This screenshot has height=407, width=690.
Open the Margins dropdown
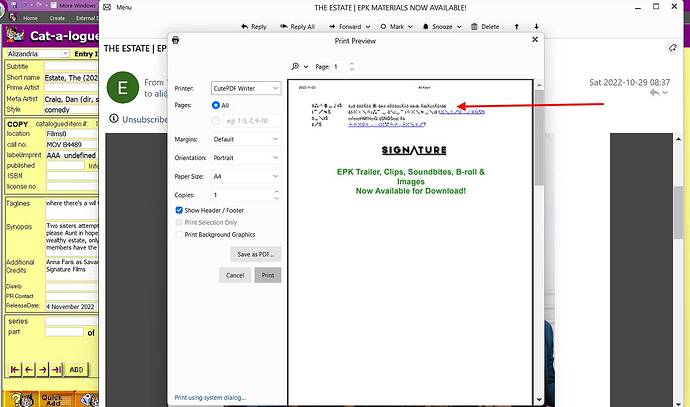tap(246, 139)
